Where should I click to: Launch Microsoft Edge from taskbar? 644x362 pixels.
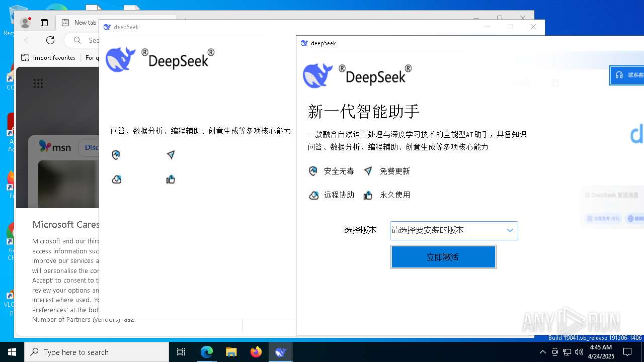pos(207,352)
